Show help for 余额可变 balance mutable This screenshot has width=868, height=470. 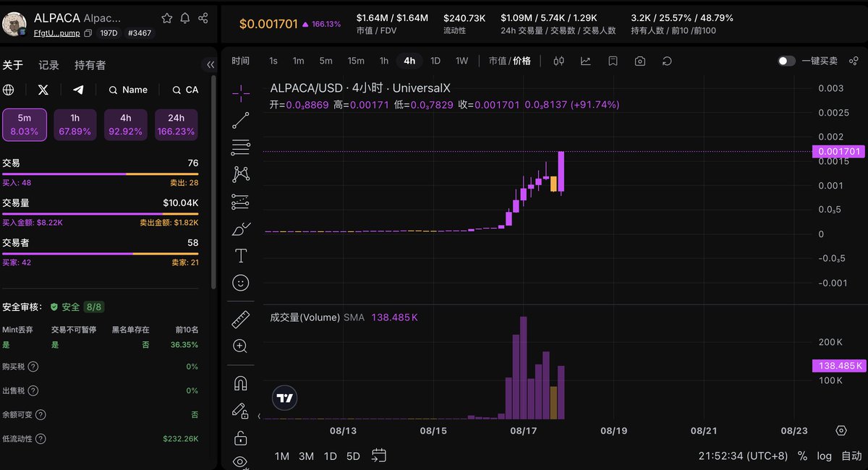41,415
